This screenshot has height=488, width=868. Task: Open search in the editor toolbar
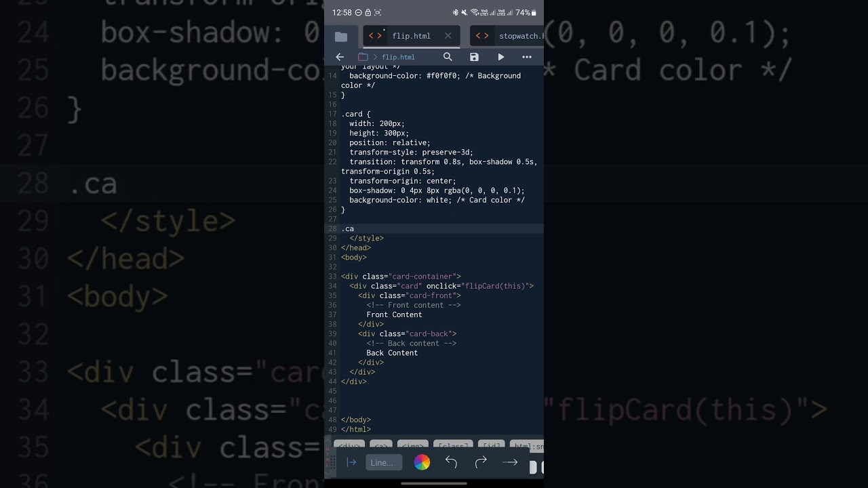(448, 57)
